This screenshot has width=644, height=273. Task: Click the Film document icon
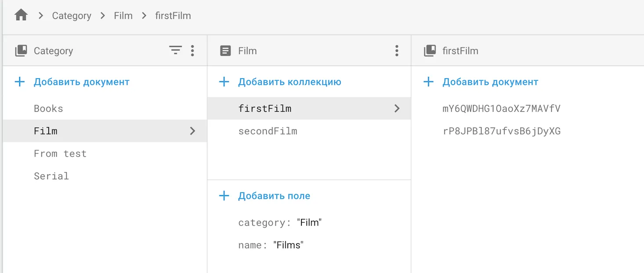coord(225,51)
